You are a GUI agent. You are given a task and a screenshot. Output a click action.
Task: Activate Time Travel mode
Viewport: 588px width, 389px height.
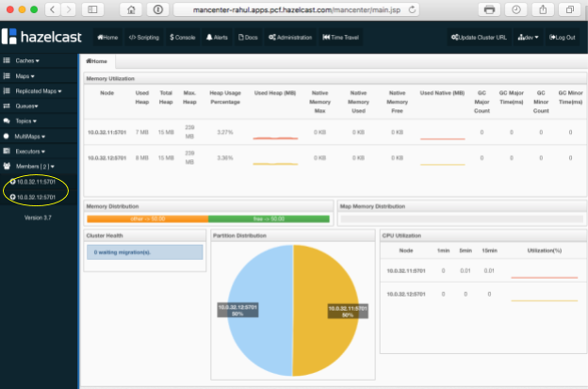pos(340,38)
